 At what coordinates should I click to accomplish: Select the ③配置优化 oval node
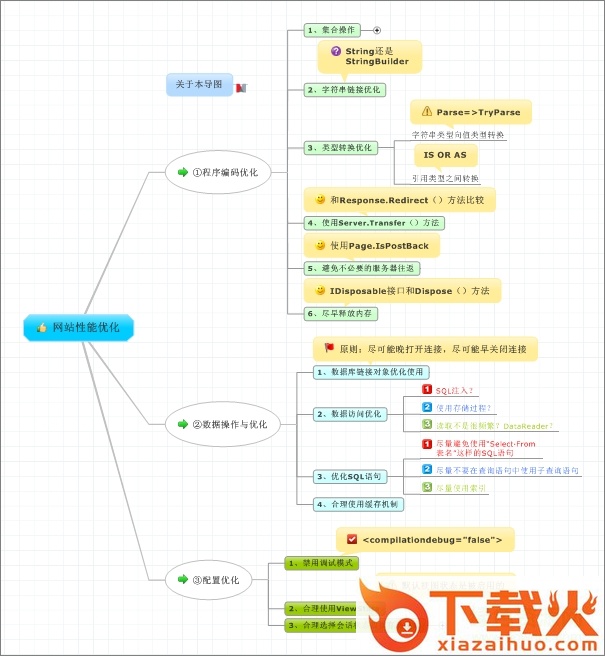[209, 580]
